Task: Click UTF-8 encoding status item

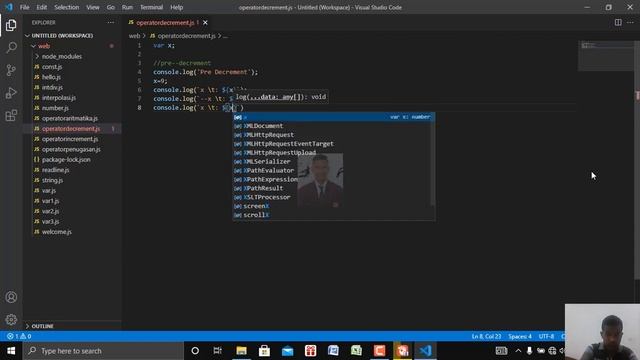Action: 546,336
